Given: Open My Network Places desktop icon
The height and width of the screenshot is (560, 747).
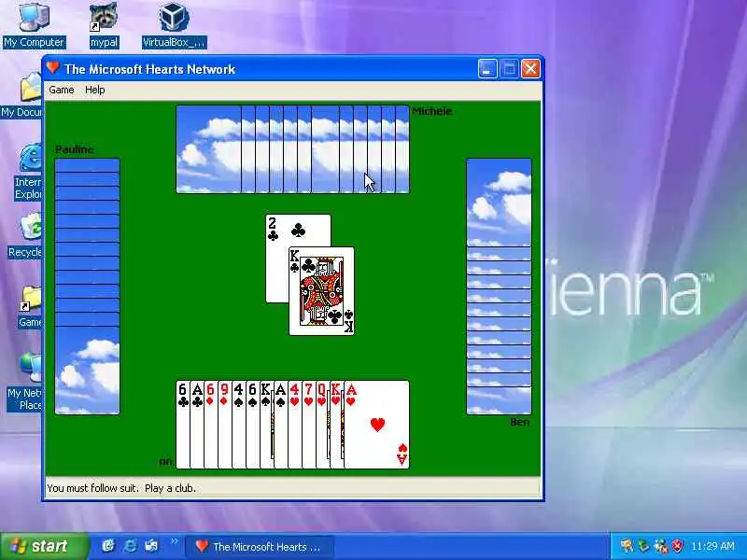Looking at the screenshot, I should tap(25, 382).
